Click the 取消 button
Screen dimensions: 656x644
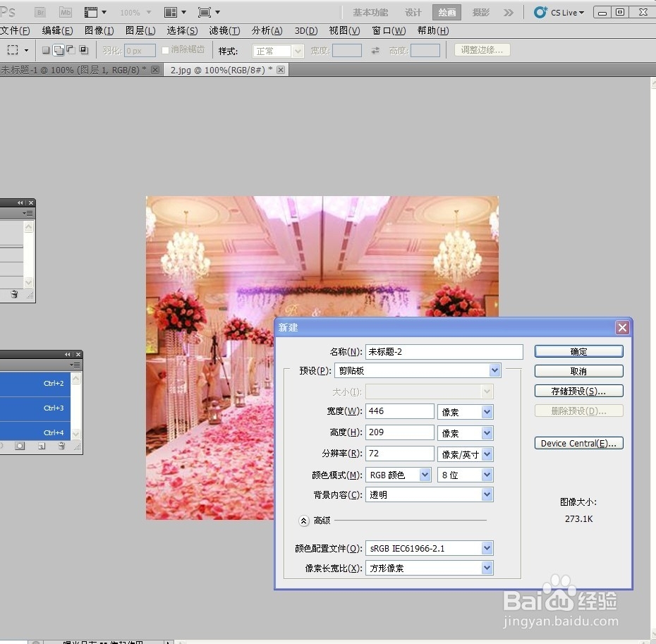578,371
